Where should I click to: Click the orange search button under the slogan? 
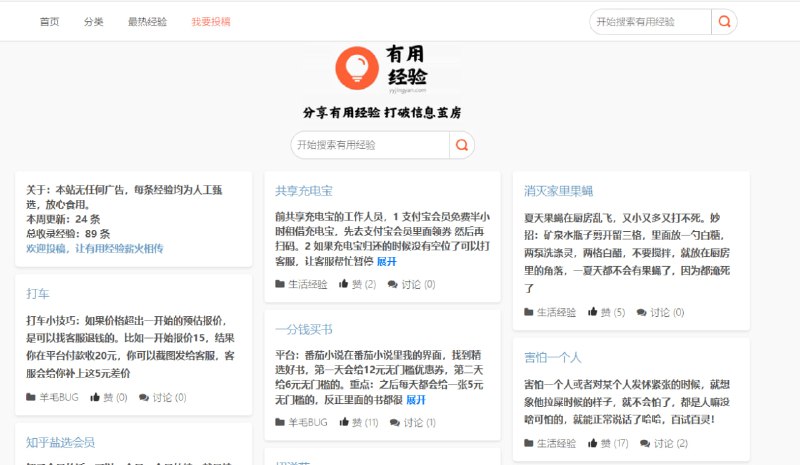click(x=462, y=145)
